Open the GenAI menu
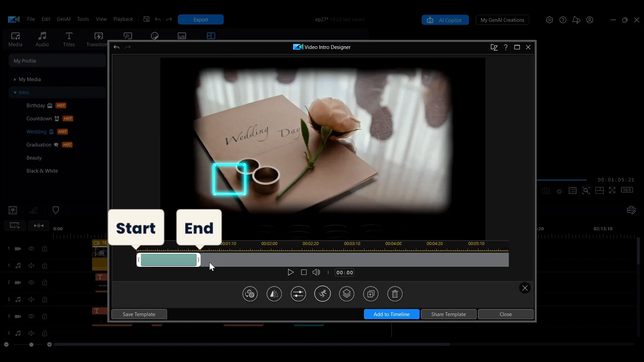 pyautogui.click(x=64, y=19)
